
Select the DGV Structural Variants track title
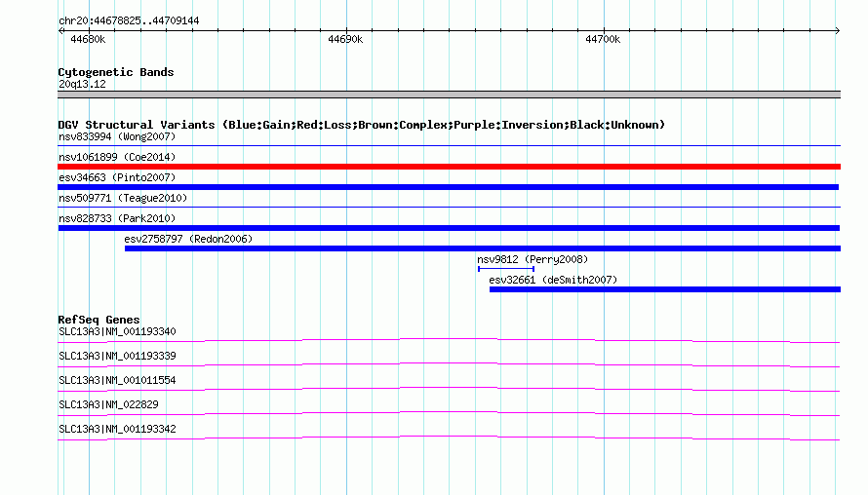(x=361, y=125)
